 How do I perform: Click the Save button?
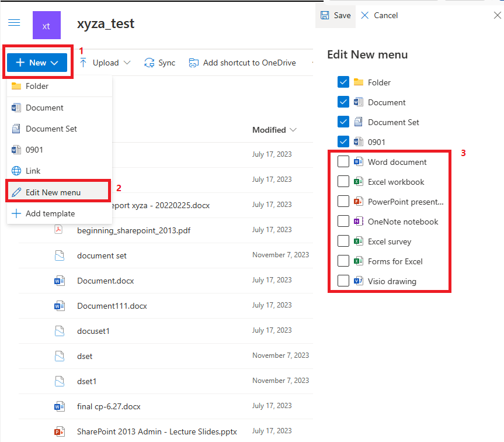point(335,15)
